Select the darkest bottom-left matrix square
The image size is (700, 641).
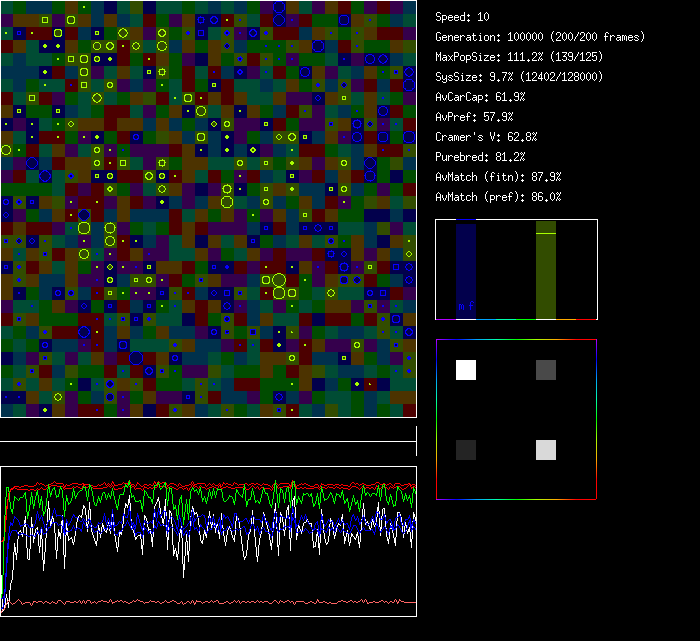466,450
